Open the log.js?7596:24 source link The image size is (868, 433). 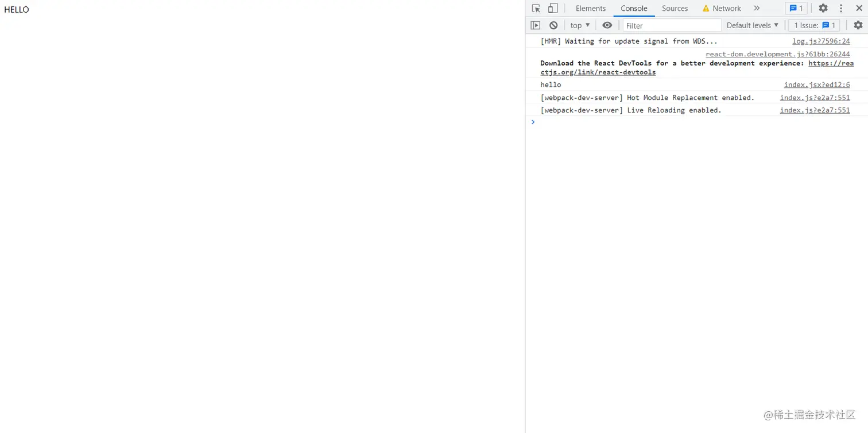(x=821, y=41)
